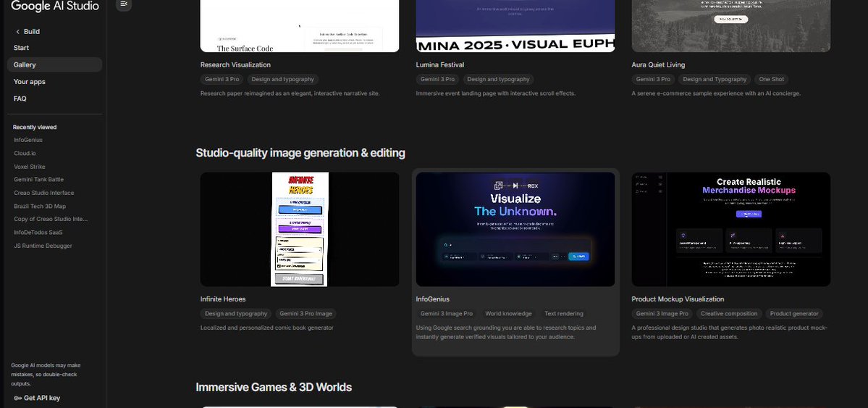This screenshot has width=868, height=408.
Task: Click the Product Mockup Visualization title
Action: pyautogui.click(x=678, y=299)
